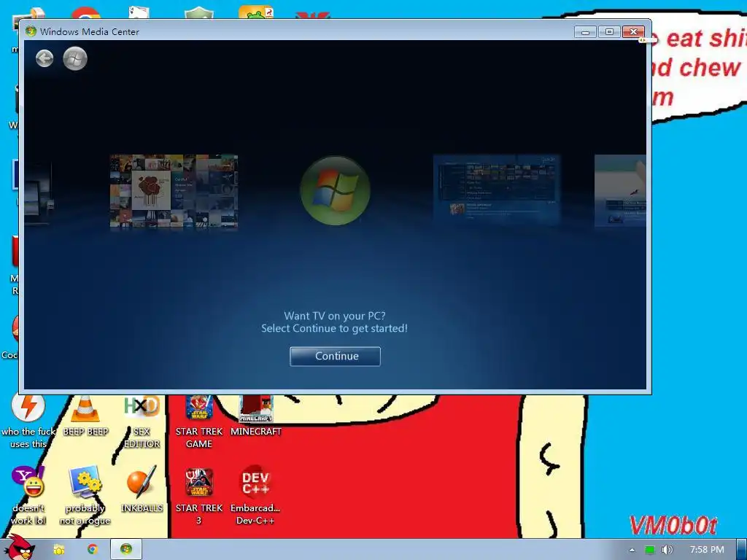Open the 7:58 PM clock
The height and width of the screenshot is (560, 747).
(707, 550)
